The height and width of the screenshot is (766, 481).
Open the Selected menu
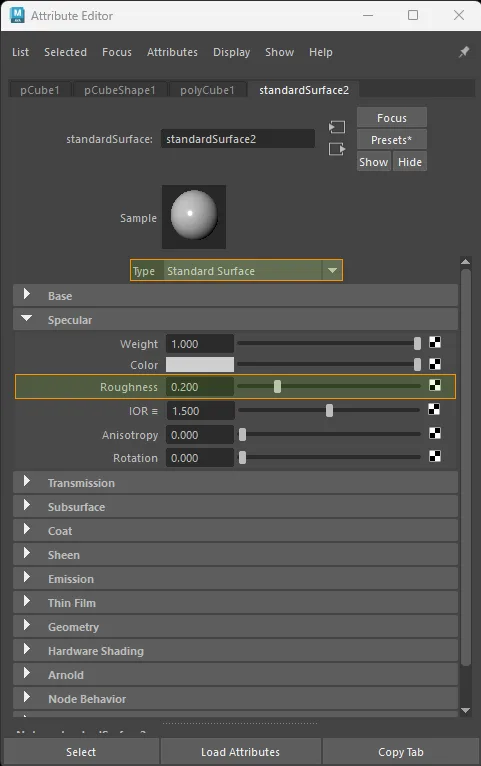[x=65, y=52]
